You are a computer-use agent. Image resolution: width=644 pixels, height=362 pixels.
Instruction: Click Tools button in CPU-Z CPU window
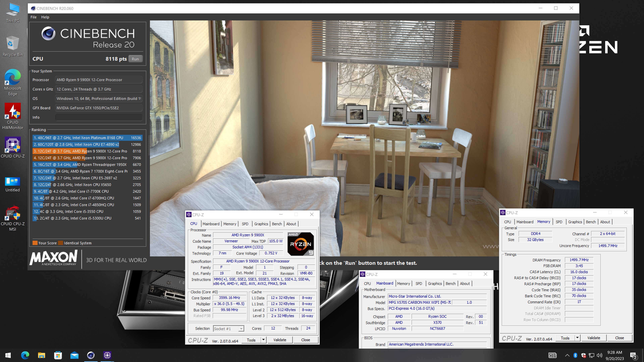251,340
